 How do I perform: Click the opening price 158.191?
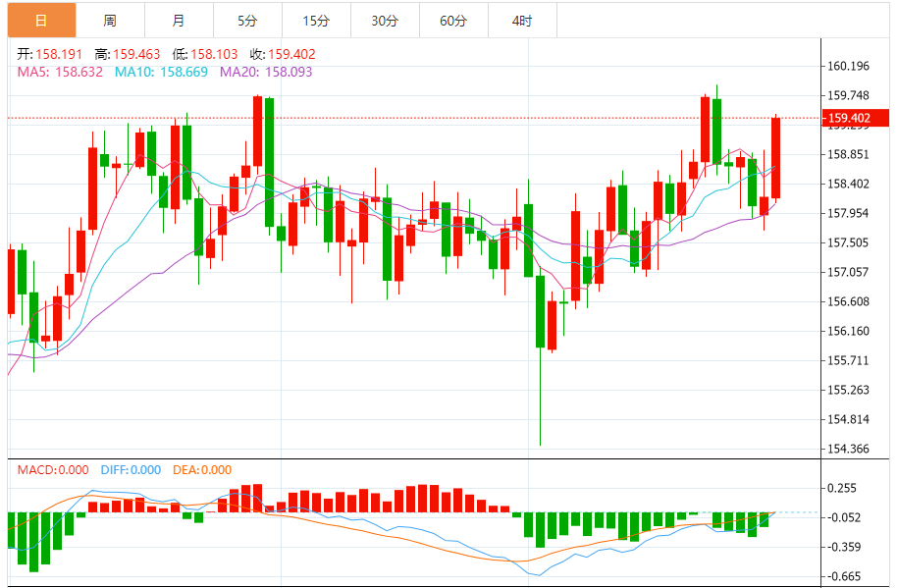click(59, 54)
